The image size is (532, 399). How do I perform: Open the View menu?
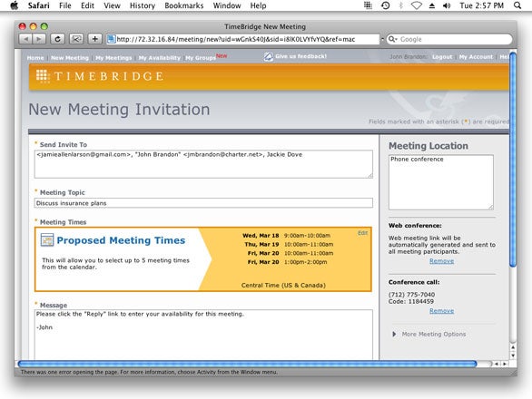(x=112, y=5)
